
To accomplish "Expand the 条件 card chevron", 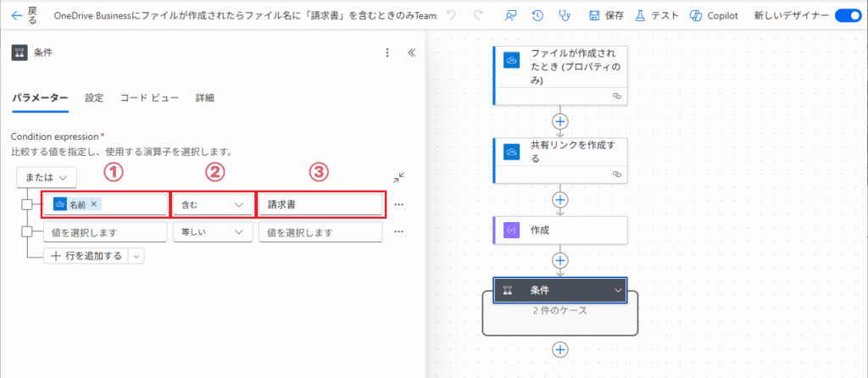I will [x=618, y=290].
